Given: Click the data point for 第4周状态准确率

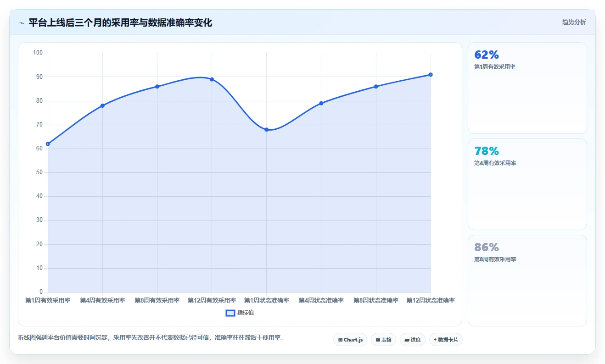Looking at the screenshot, I should pos(321,103).
